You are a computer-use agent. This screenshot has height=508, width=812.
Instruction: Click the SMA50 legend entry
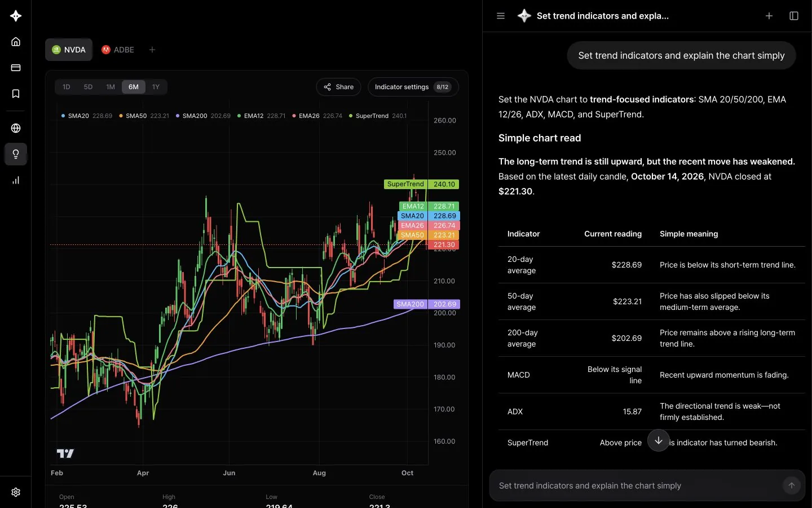tap(144, 116)
